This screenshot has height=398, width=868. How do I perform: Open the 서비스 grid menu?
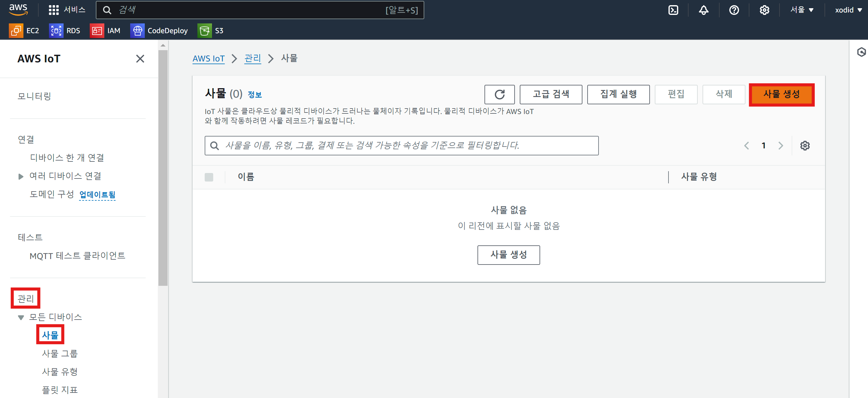(x=67, y=10)
